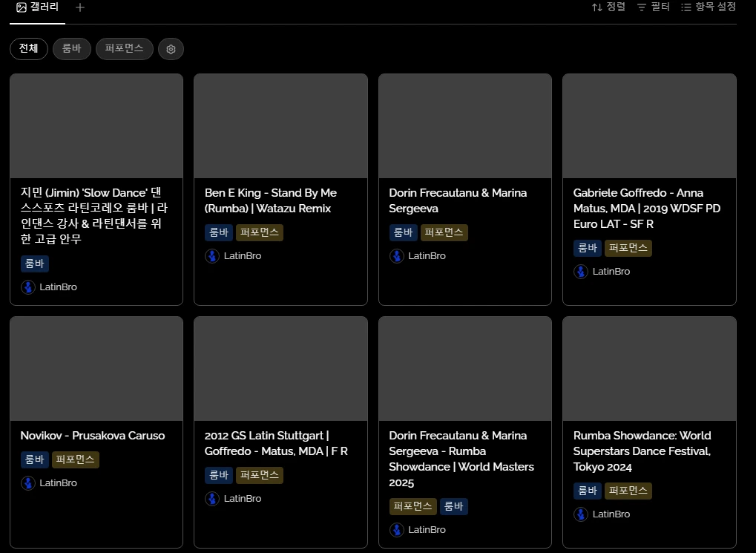Open the gear settings next to 퍼포먼스 filter
This screenshot has height=553, width=756.
[171, 49]
